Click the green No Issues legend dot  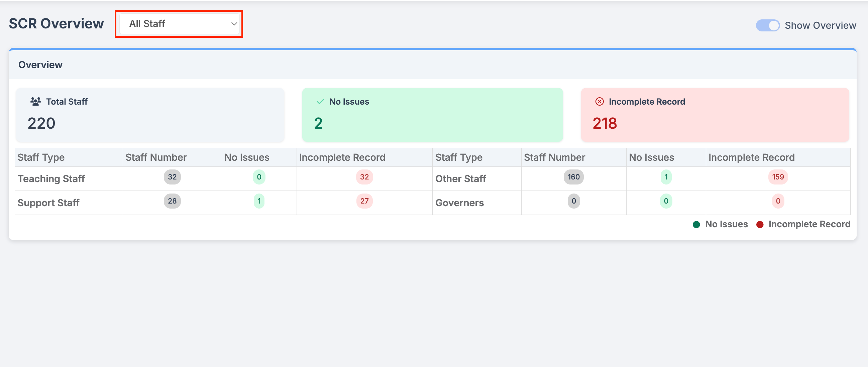tap(696, 225)
